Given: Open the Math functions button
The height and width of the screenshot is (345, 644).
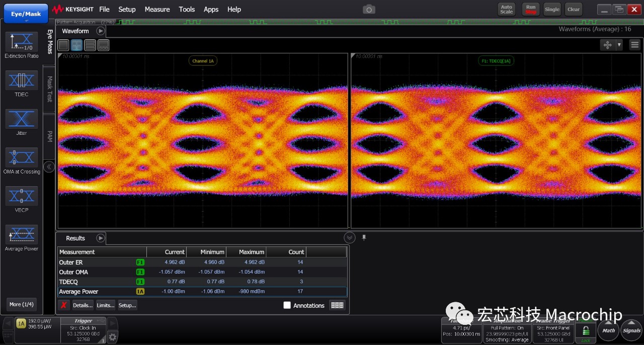Looking at the screenshot, I should point(609,330).
